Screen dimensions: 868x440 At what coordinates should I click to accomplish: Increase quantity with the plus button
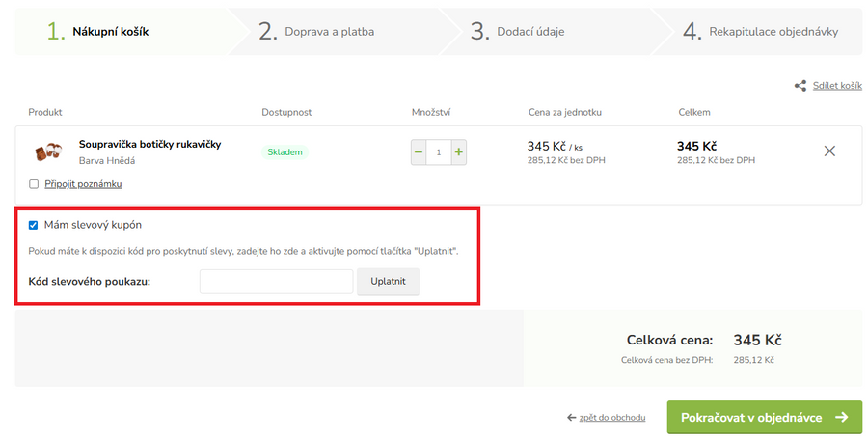point(458,151)
